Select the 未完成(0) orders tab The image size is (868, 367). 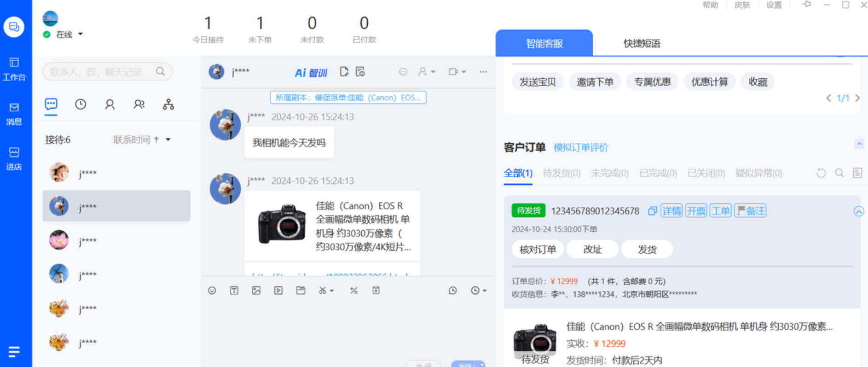click(x=610, y=173)
